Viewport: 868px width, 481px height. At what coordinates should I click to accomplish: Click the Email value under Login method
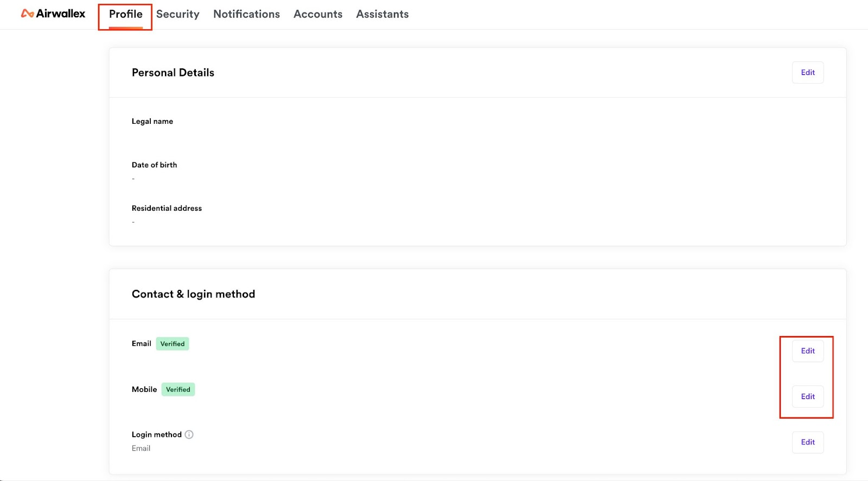click(x=141, y=448)
